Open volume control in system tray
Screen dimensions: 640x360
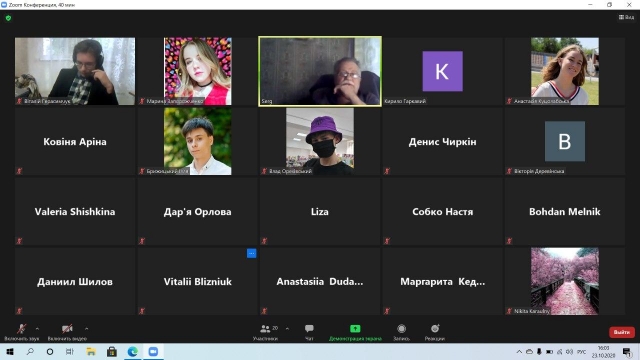[569, 351]
